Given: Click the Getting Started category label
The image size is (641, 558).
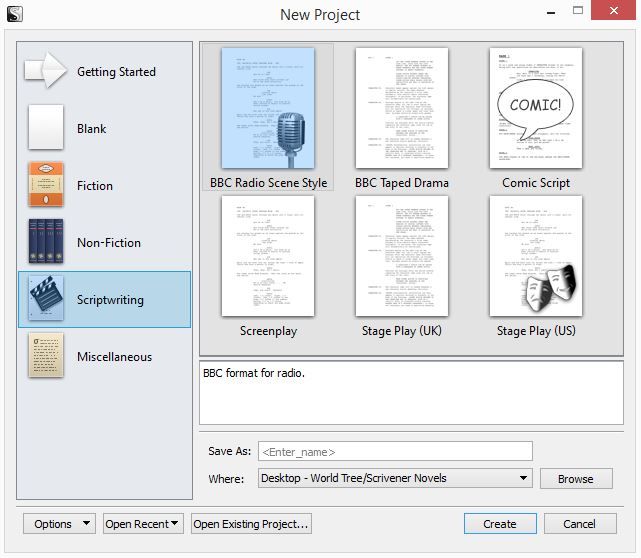Looking at the screenshot, I should 116,72.
